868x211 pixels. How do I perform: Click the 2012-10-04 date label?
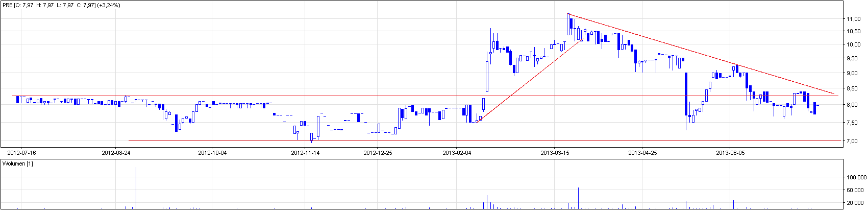pyautogui.click(x=212, y=153)
